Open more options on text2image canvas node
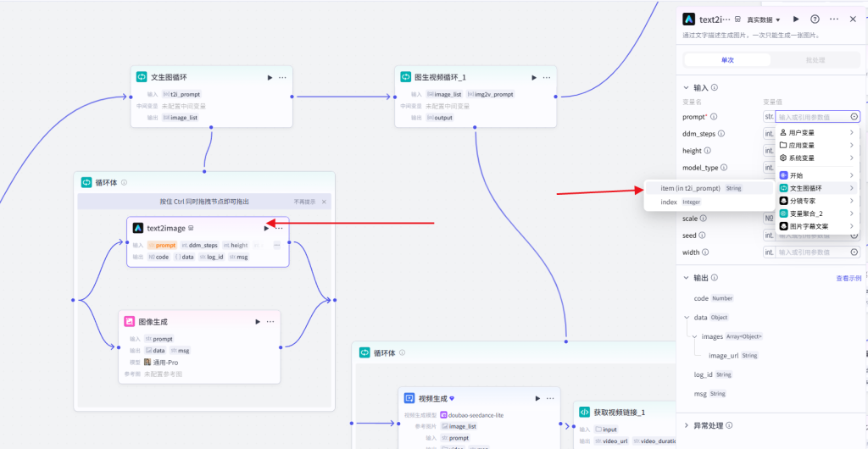 coord(279,228)
